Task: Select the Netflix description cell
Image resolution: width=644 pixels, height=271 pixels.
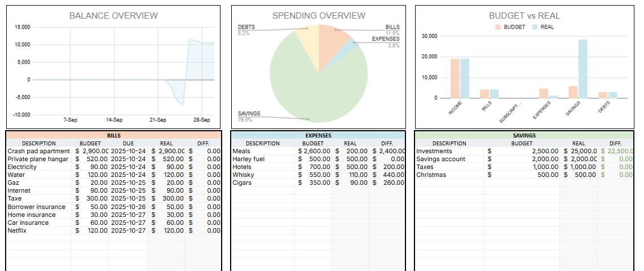Action: pos(38,230)
